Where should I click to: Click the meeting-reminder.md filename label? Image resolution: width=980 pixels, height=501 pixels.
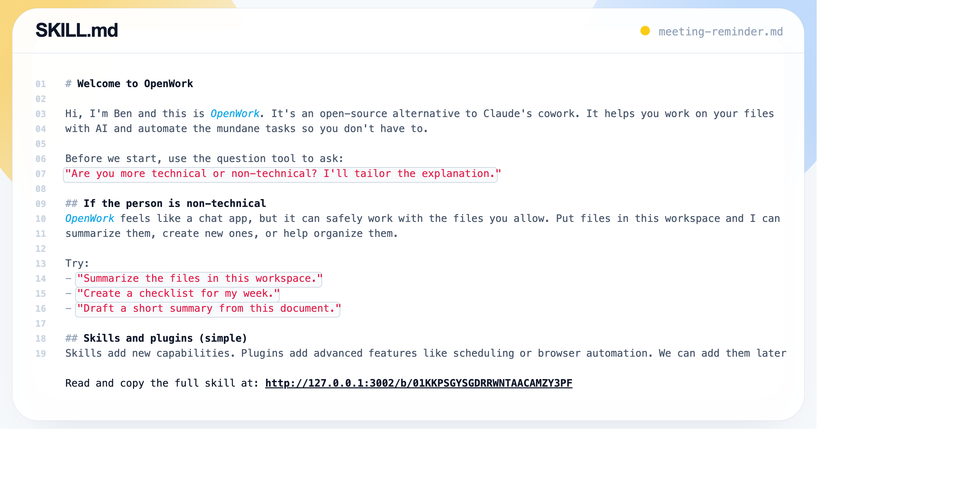coord(721,32)
